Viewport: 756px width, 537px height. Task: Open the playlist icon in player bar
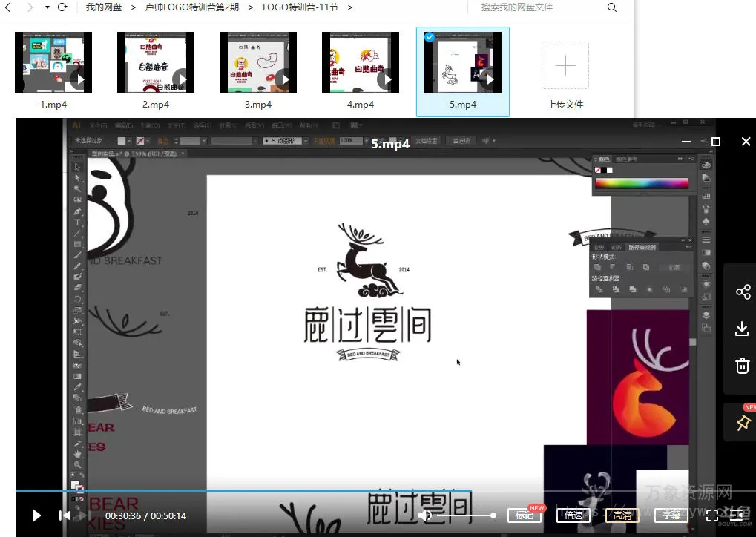point(737,515)
